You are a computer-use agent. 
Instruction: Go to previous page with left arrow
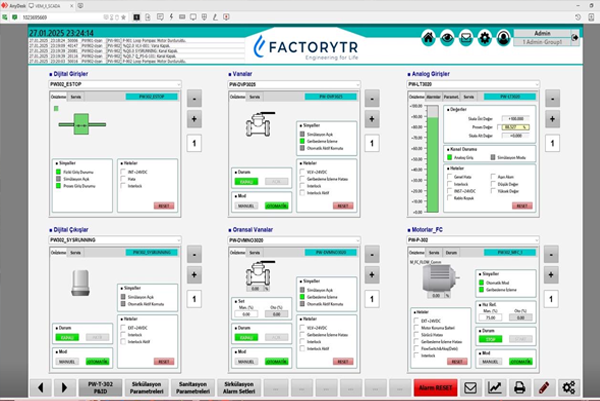42,387
